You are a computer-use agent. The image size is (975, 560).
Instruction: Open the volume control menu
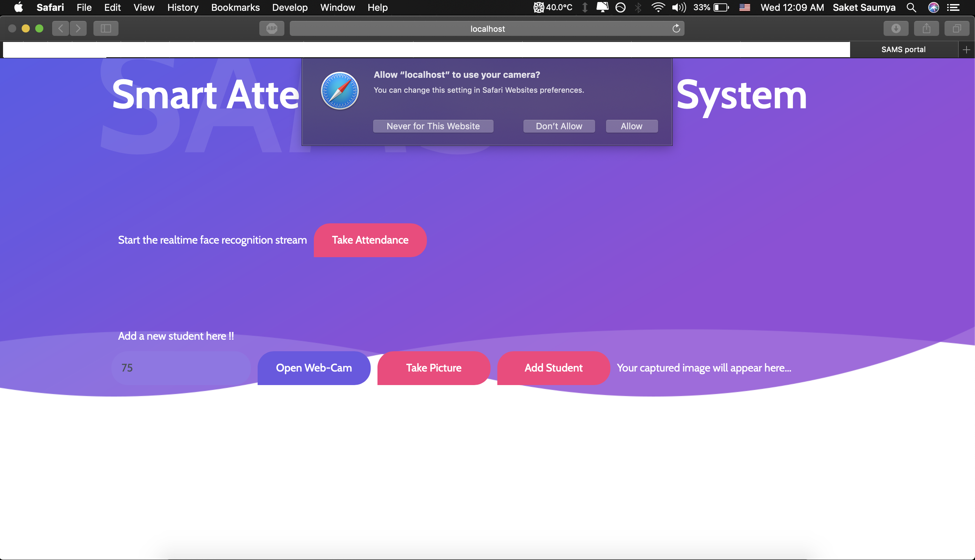click(678, 7)
